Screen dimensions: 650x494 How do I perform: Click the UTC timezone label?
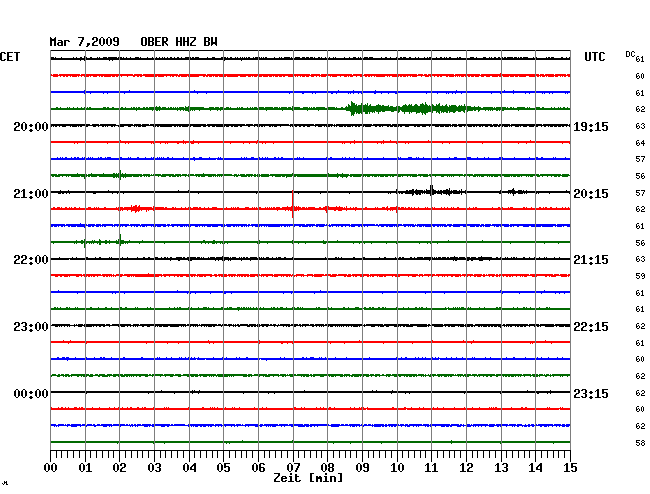point(594,56)
